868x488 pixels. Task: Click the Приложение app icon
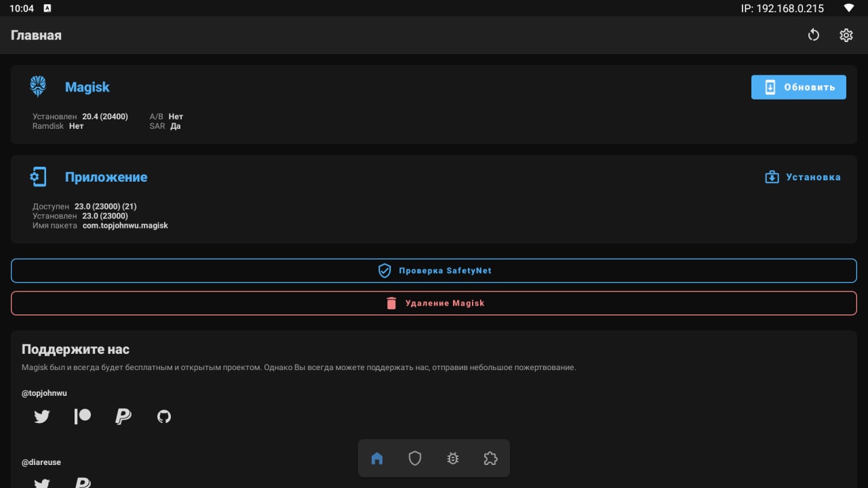pyautogui.click(x=38, y=177)
